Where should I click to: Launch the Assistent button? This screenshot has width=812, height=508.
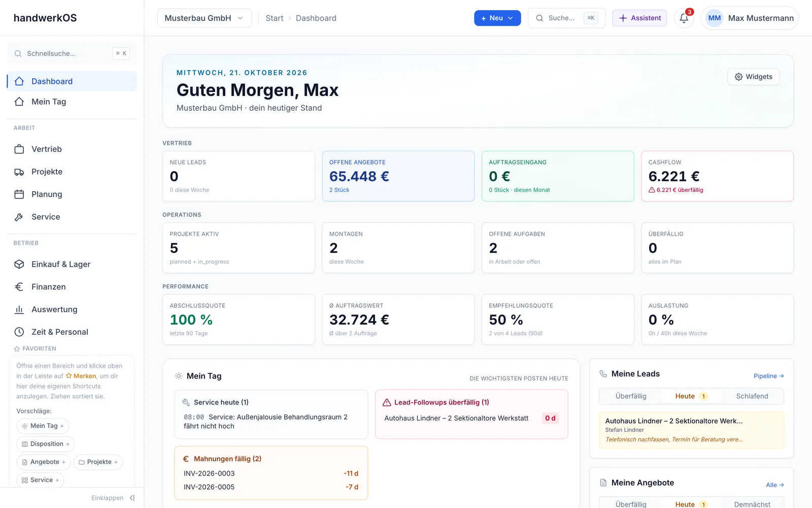point(639,18)
